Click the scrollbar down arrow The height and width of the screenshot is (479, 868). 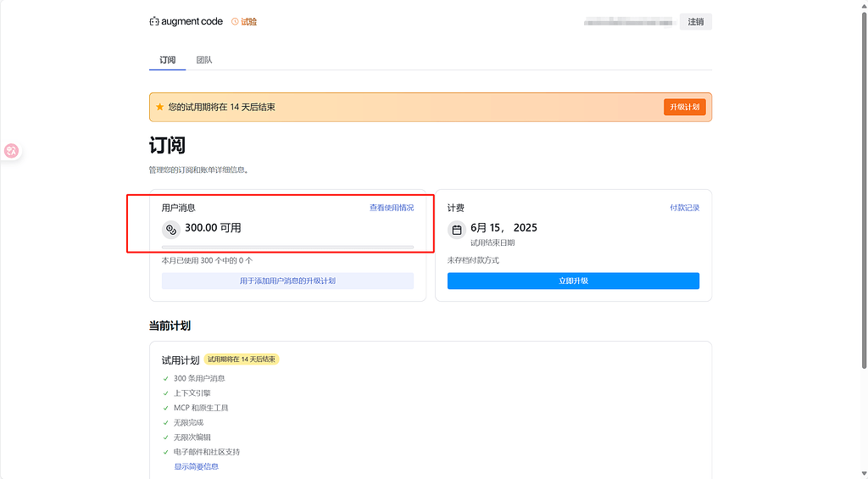864,474
